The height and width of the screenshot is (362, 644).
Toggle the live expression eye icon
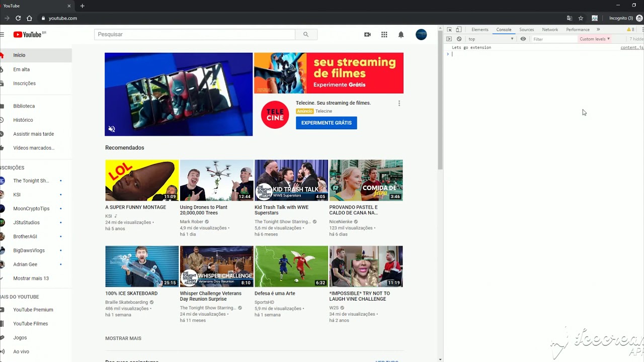[x=523, y=39]
